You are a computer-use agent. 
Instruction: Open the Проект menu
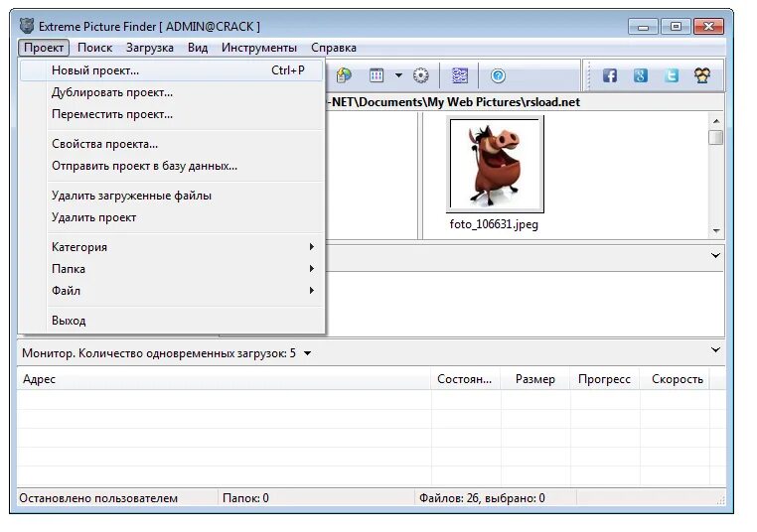(x=44, y=48)
